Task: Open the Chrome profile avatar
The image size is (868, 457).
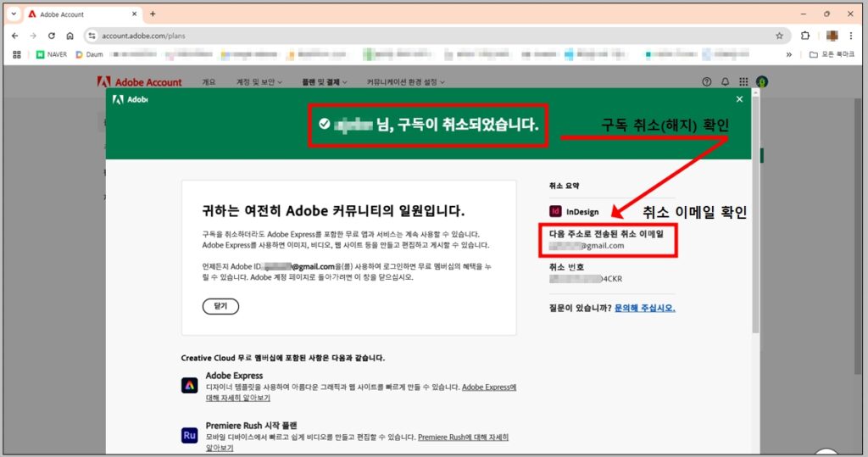Action: click(832, 36)
